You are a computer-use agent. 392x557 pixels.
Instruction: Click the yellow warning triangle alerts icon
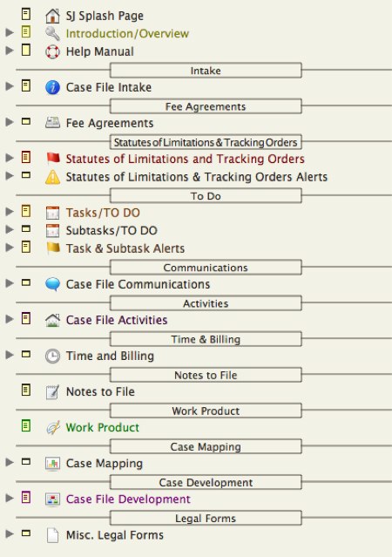52,177
